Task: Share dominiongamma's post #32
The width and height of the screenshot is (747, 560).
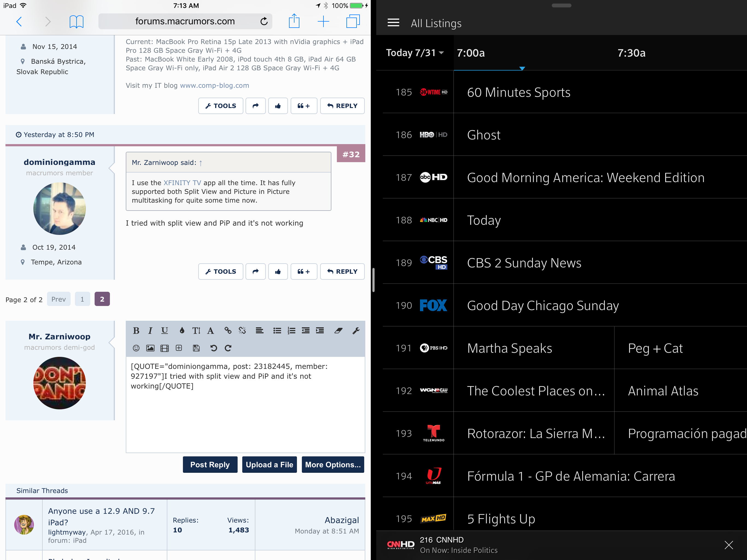Action: [x=256, y=272]
